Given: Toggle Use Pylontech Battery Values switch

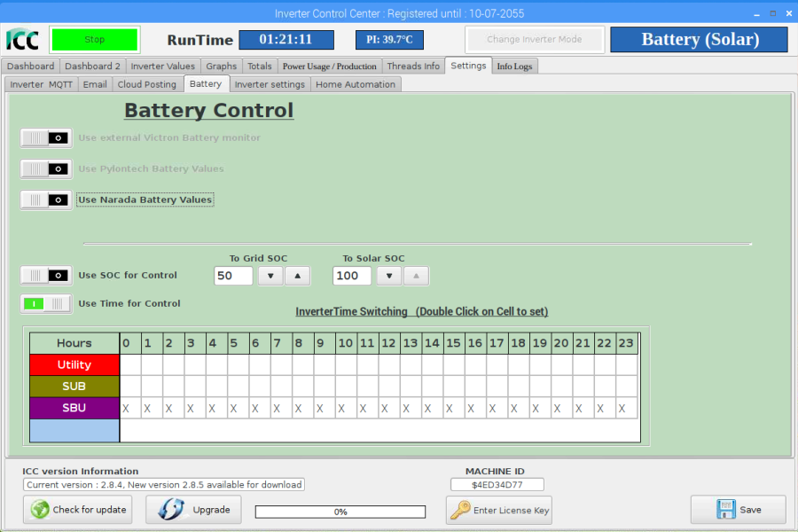Looking at the screenshot, I should point(46,169).
